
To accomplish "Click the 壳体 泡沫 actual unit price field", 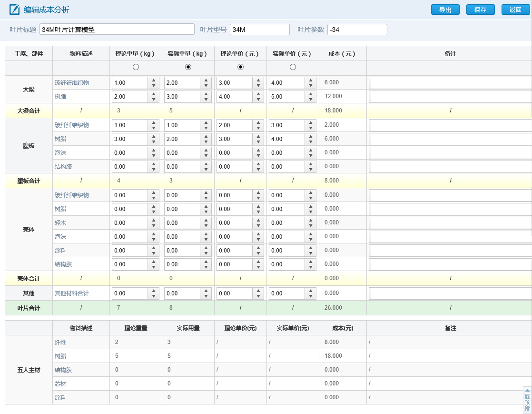I will (x=286, y=237).
